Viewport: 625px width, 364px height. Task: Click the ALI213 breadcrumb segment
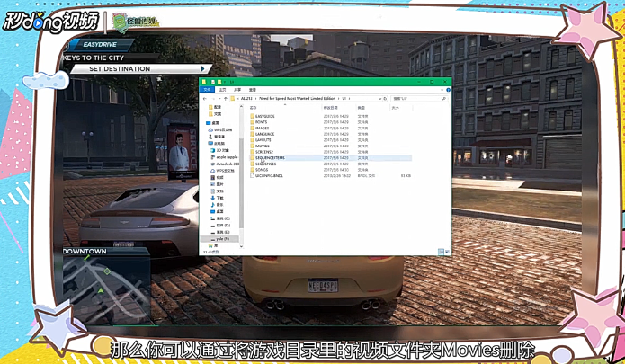click(x=246, y=98)
